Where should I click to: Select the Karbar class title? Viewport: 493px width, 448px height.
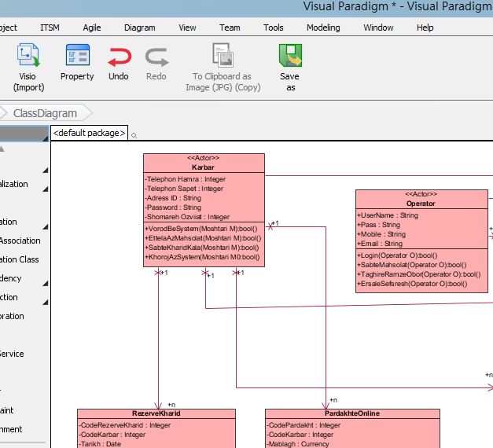203,167
